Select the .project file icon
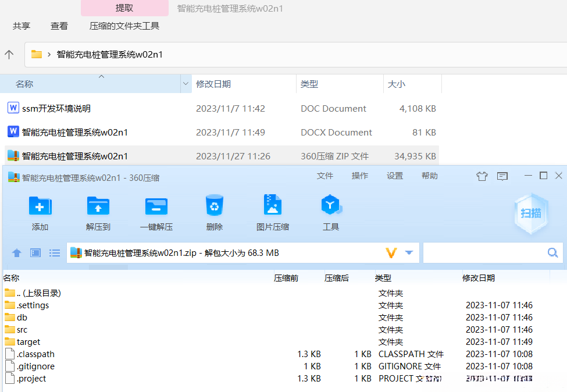 [10, 378]
